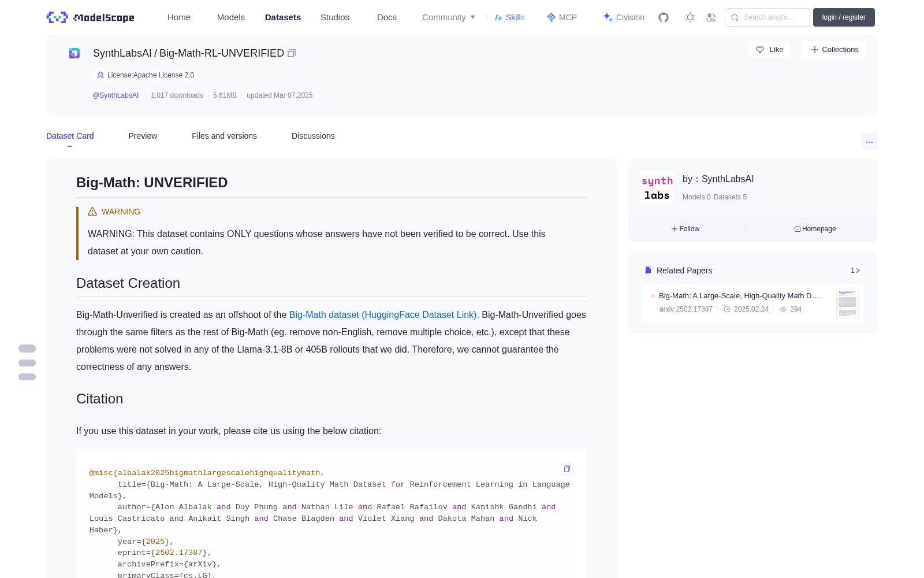Open the organization Homepage

[x=815, y=229]
